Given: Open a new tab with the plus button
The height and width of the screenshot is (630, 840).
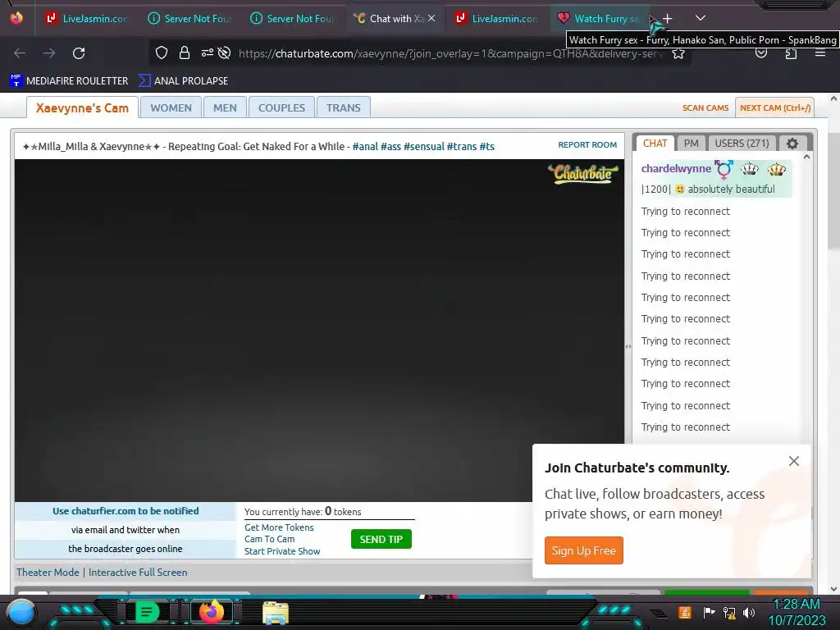Looking at the screenshot, I should coord(668,19).
